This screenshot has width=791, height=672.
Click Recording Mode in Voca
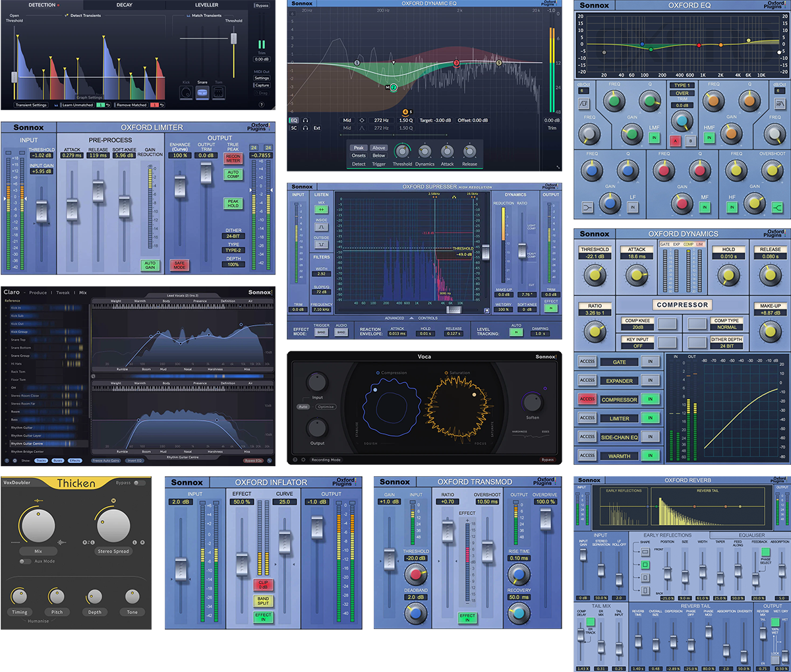[326, 460]
